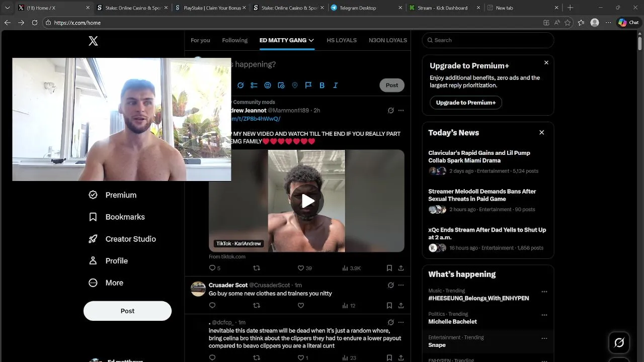Viewport: 644px width, 362px height.
Task: Open the Michelle Bachelet trending topic
Action: [x=453, y=322]
